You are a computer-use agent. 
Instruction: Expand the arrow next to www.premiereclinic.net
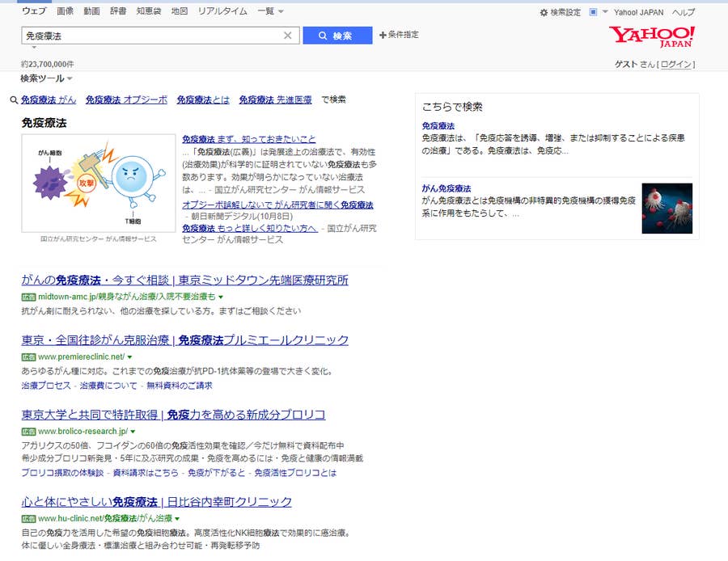coord(129,356)
